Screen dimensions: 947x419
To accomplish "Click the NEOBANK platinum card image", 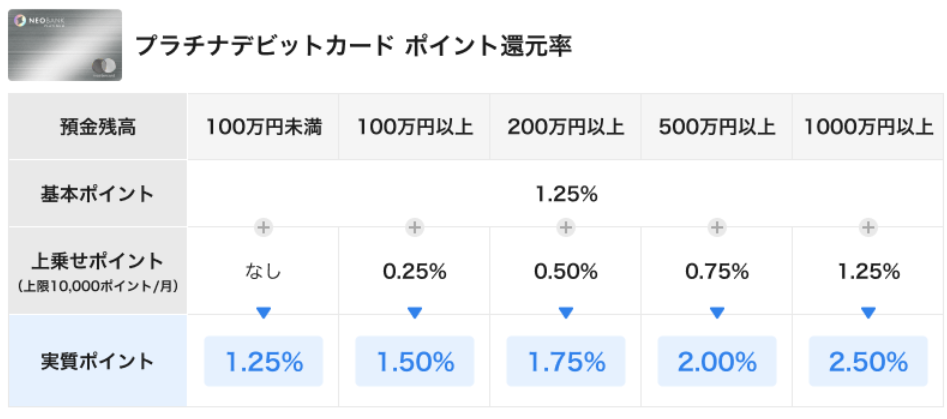I will (x=65, y=45).
